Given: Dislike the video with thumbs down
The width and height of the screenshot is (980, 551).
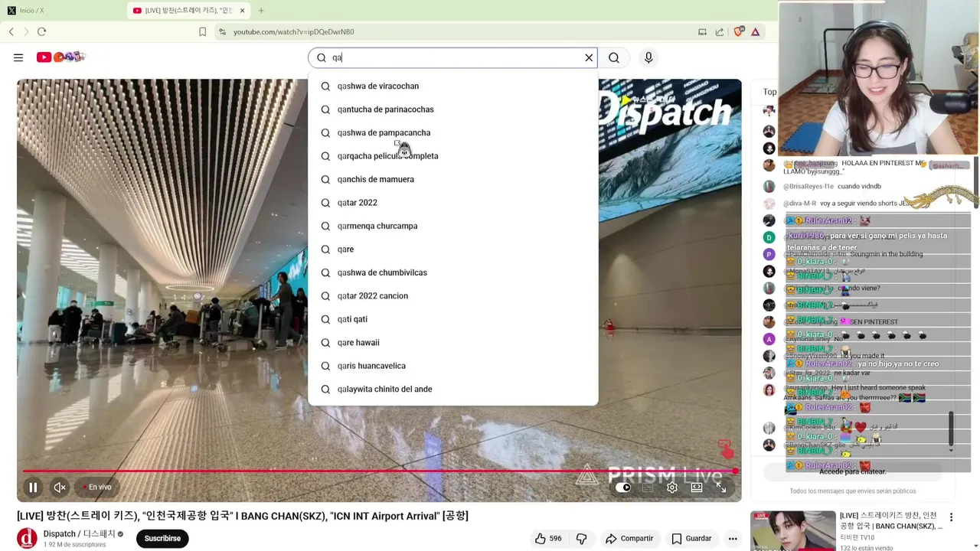Looking at the screenshot, I should (582, 539).
